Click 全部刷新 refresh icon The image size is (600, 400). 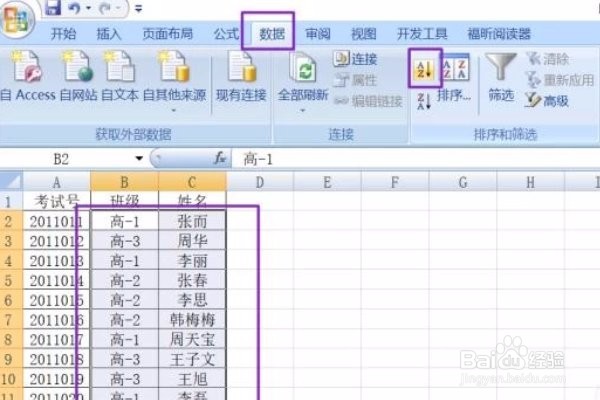pos(303,69)
